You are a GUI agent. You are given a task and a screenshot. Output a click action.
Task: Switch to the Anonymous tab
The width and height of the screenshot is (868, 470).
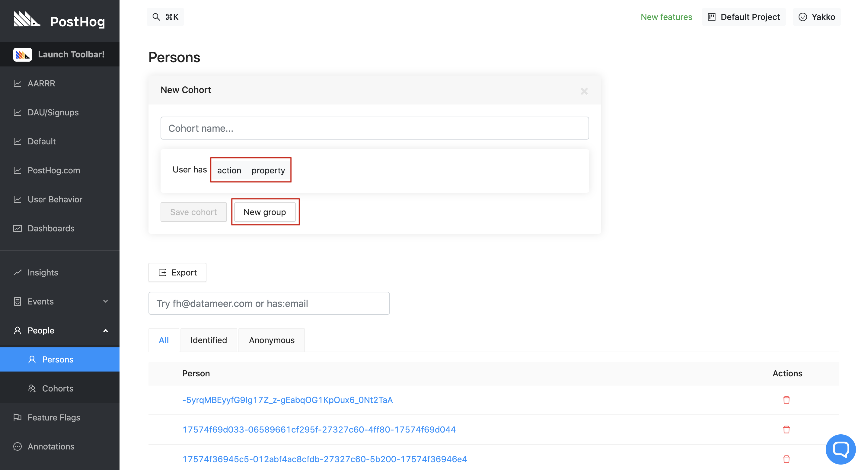[x=272, y=340]
